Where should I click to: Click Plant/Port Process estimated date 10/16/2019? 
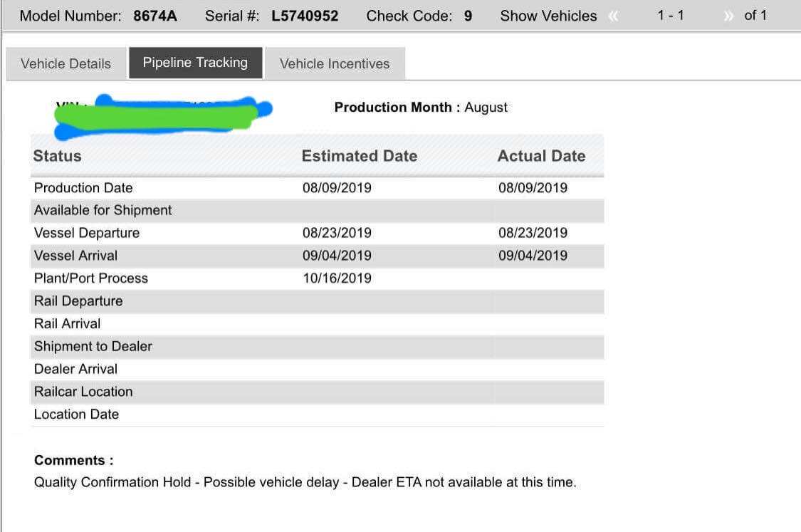[x=337, y=278]
